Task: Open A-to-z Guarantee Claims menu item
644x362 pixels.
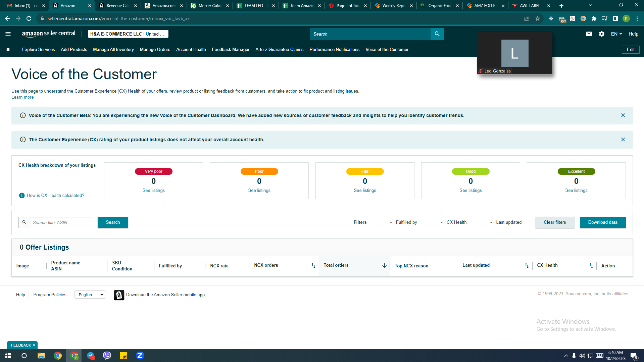Action: pos(280,50)
